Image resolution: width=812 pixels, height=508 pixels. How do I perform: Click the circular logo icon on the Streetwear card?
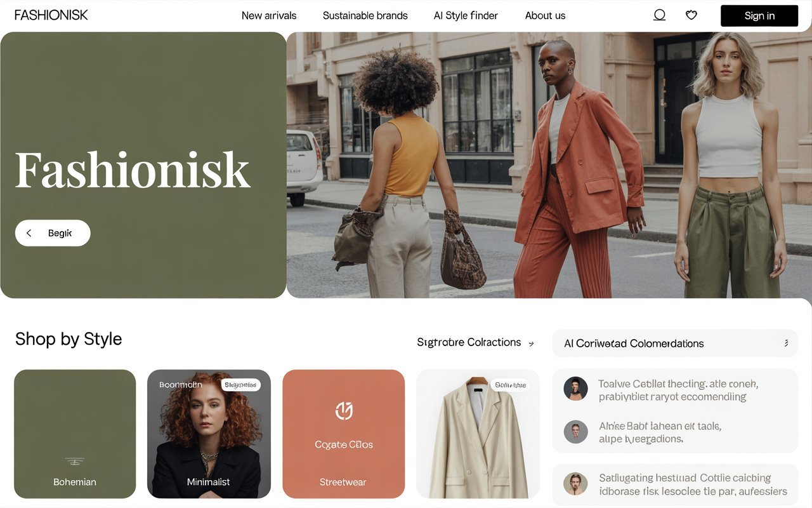[x=343, y=411]
